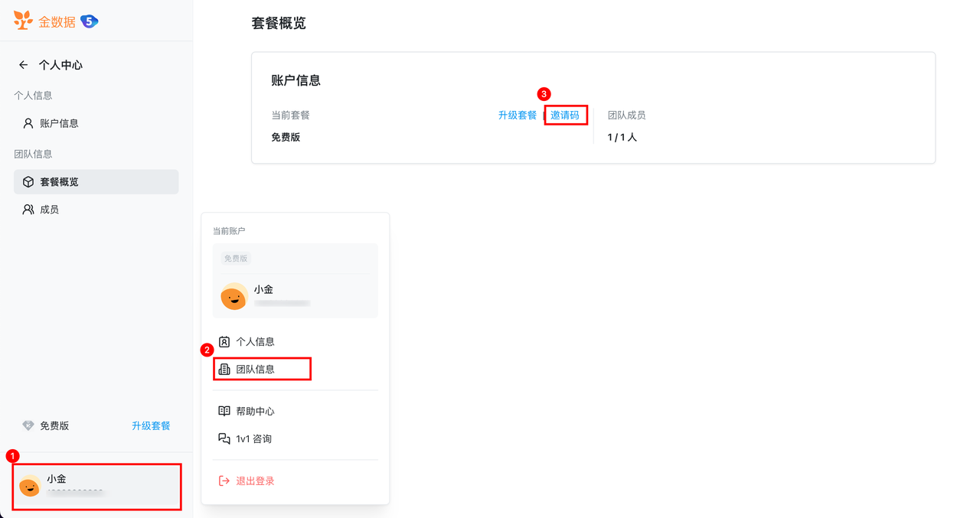Click the building icon beside 团队信息 in popup

click(224, 370)
